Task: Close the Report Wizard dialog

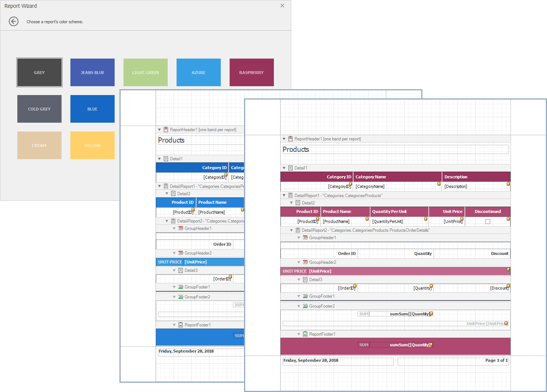Action: coord(282,6)
